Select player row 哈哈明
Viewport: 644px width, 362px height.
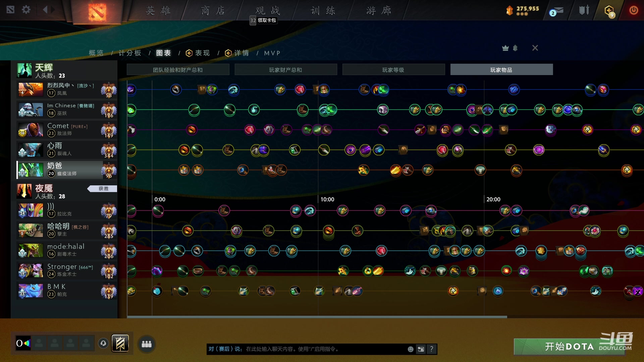[x=67, y=230]
